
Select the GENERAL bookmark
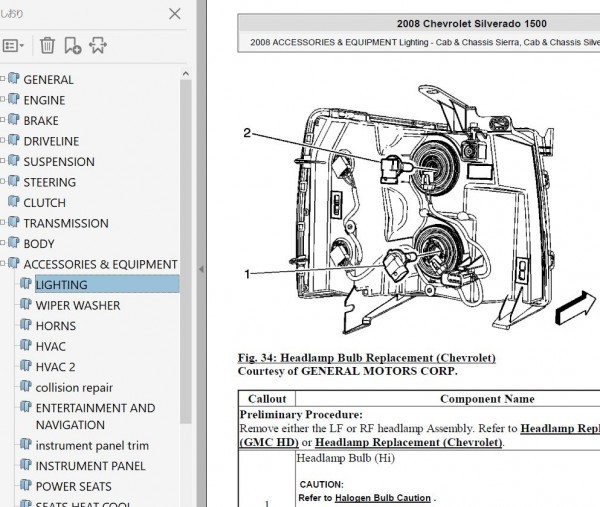pos(48,80)
